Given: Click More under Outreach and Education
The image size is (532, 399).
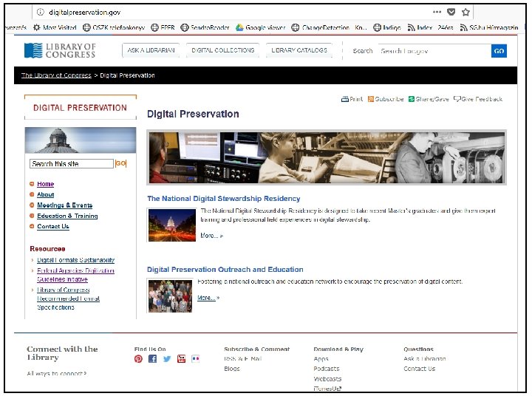Looking at the screenshot, I should point(208,298).
